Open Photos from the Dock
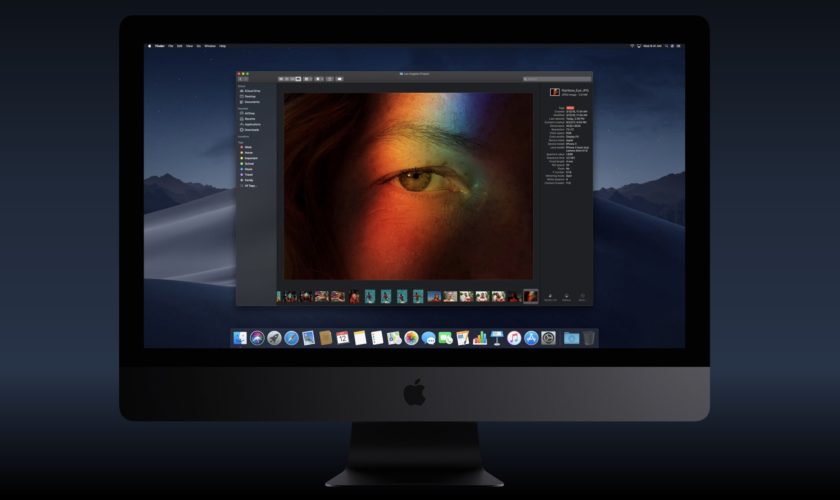Viewport: 840px width, 500px height. click(411, 338)
